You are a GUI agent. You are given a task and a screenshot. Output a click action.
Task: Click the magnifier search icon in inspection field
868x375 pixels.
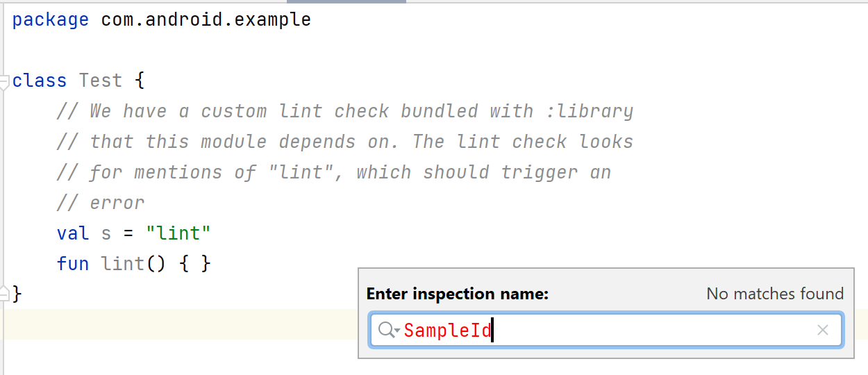(x=386, y=330)
